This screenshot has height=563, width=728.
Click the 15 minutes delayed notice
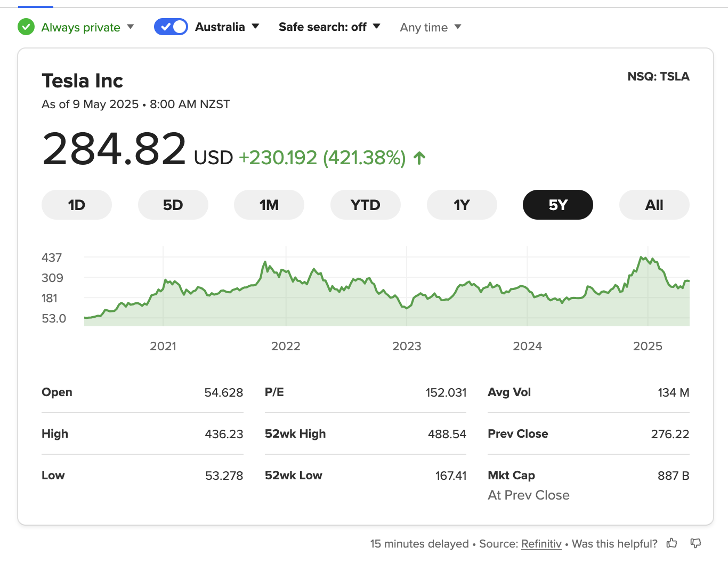tap(419, 544)
